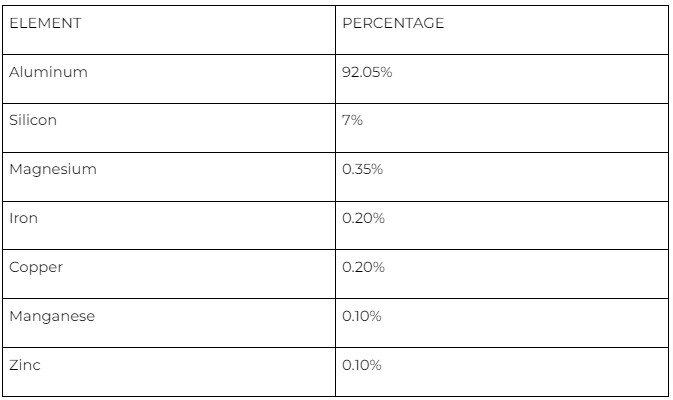Select Zinc's 0.10% percentage
Image resolution: width=673 pixels, height=400 pixels.
point(361,365)
